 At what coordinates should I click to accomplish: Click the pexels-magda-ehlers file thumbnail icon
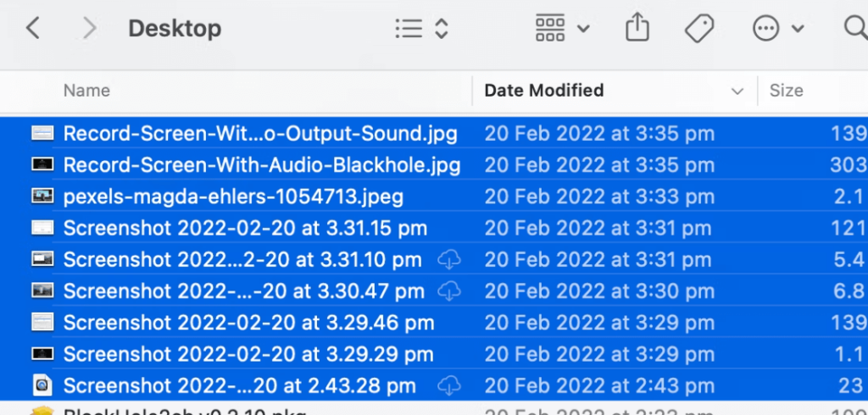pos(42,196)
